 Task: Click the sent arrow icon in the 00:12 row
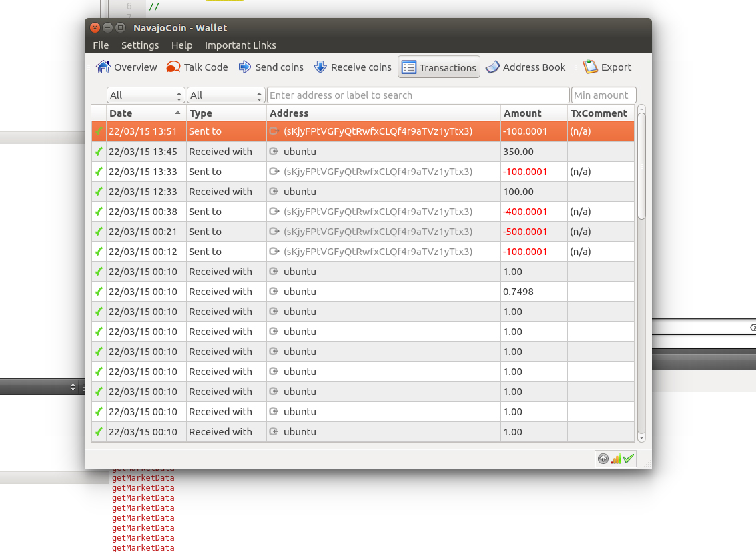tap(274, 251)
